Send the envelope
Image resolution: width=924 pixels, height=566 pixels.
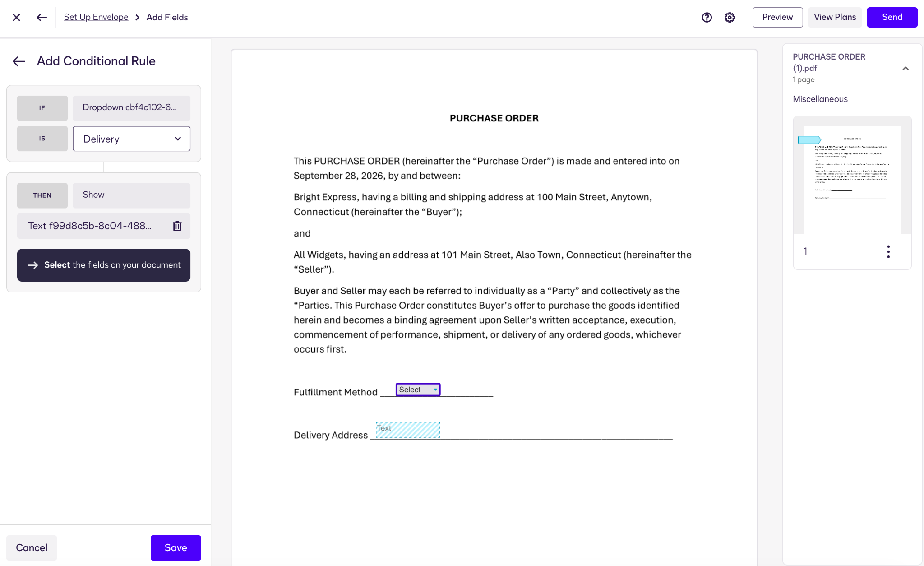pyautogui.click(x=892, y=17)
